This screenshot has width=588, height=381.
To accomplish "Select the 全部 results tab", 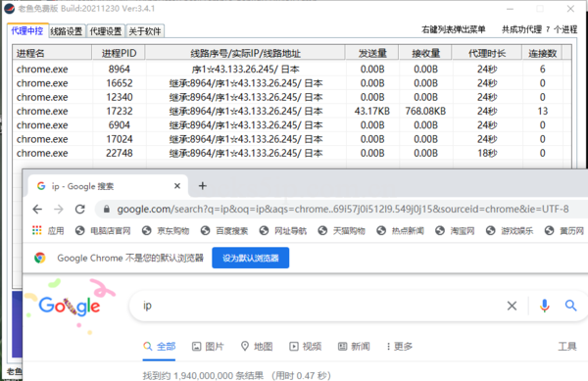I will 159,346.
